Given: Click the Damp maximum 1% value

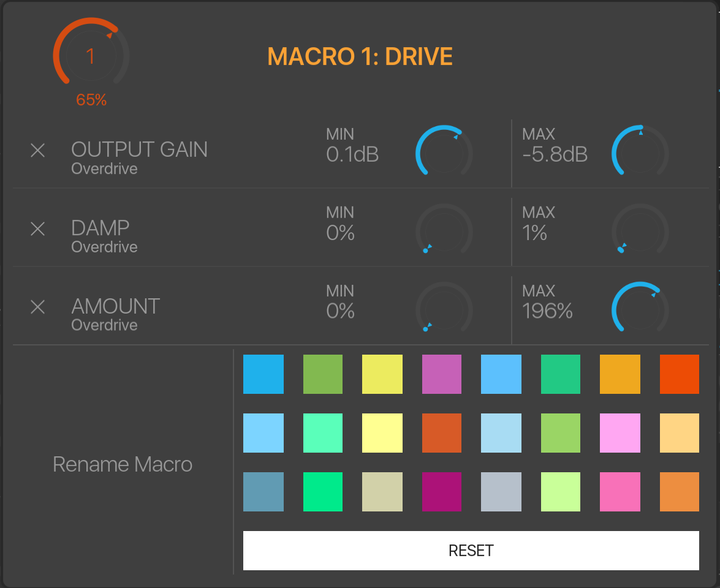Looking at the screenshot, I should tap(534, 233).
